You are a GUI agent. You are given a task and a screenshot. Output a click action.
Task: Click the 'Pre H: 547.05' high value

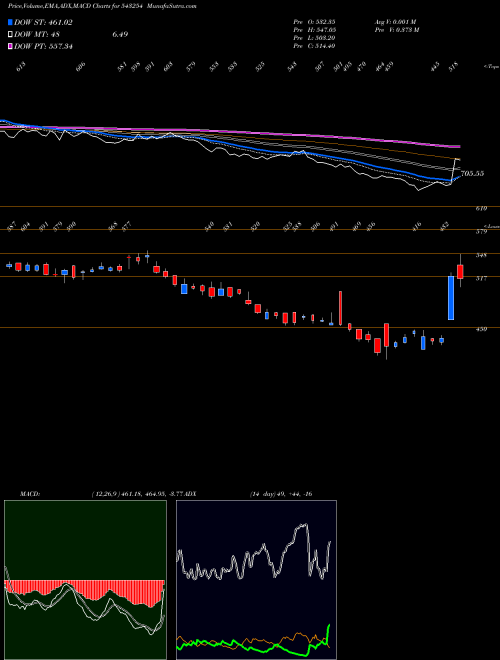(314, 30)
